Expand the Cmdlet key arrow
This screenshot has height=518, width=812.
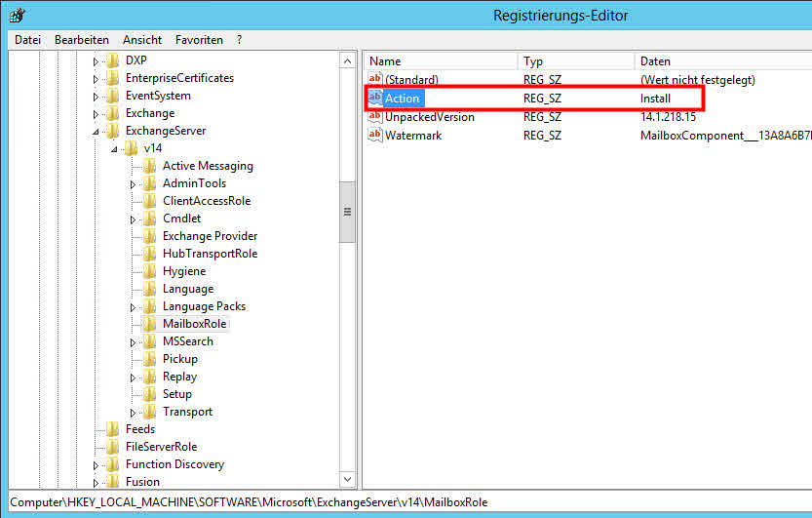click(134, 219)
